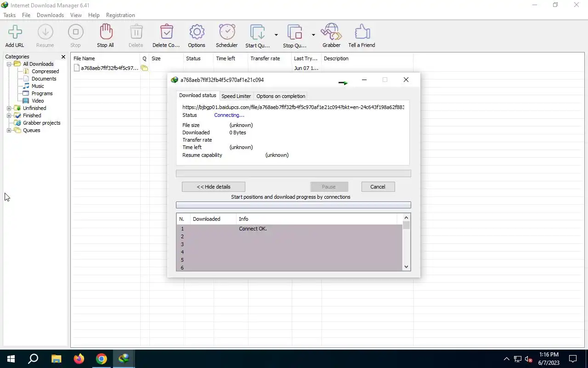
Task: Expand the Unfinished category node
Action: 9,108
